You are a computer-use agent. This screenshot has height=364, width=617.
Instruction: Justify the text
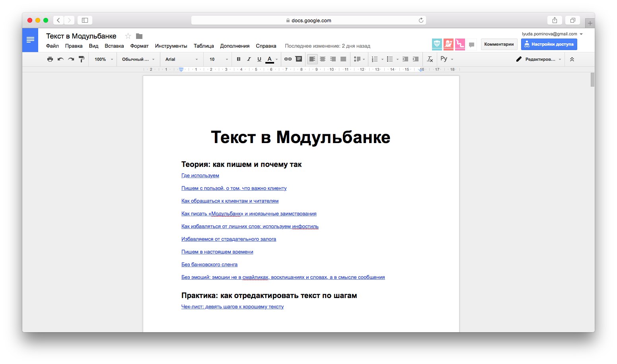pos(343,59)
